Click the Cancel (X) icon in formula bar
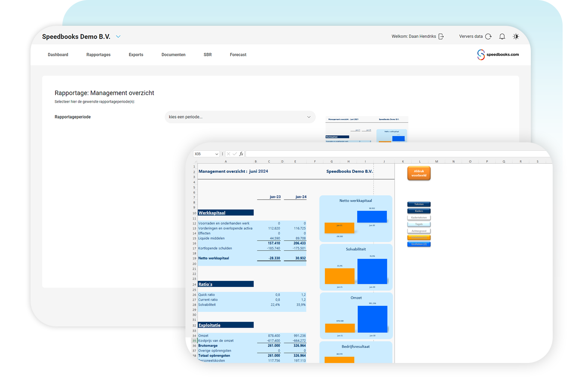 (229, 154)
